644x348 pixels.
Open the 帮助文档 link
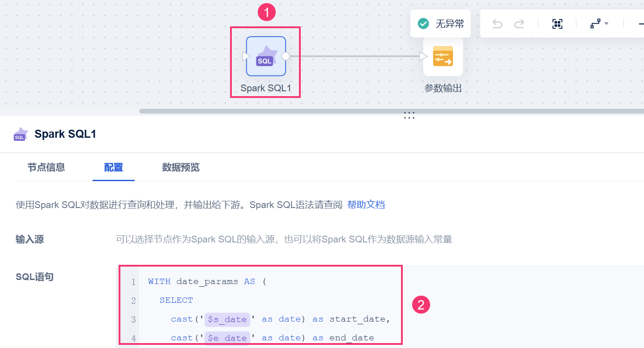[x=366, y=205]
